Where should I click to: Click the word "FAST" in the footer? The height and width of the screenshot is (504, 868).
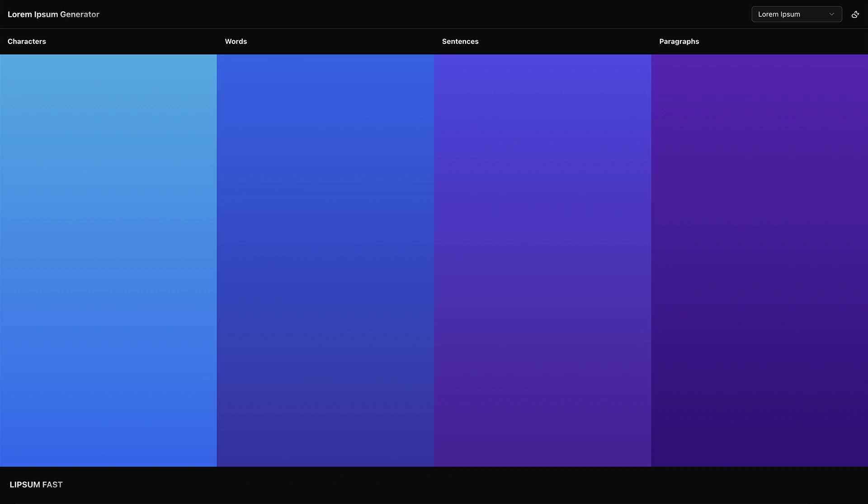pyautogui.click(x=52, y=485)
